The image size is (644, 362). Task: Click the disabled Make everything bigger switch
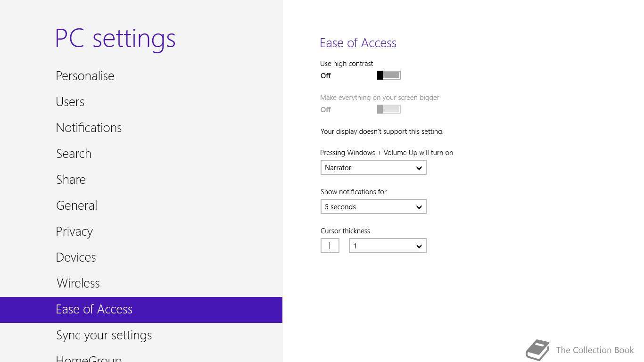pyautogui.click(x=389, y=109)
